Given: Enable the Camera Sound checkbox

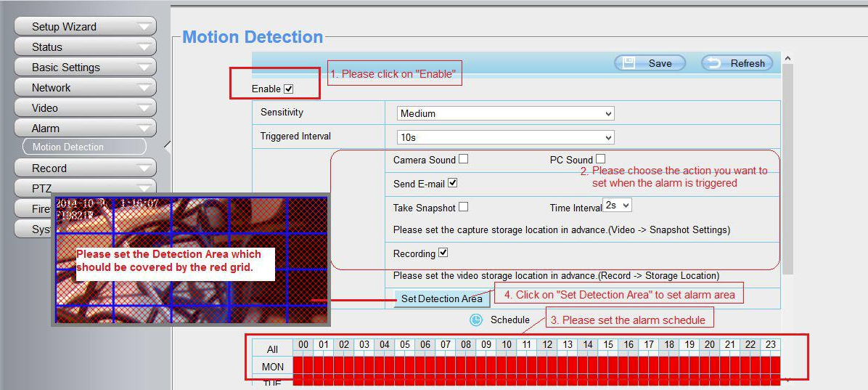Looking at the screenshot, I should (x=463, y=159).
